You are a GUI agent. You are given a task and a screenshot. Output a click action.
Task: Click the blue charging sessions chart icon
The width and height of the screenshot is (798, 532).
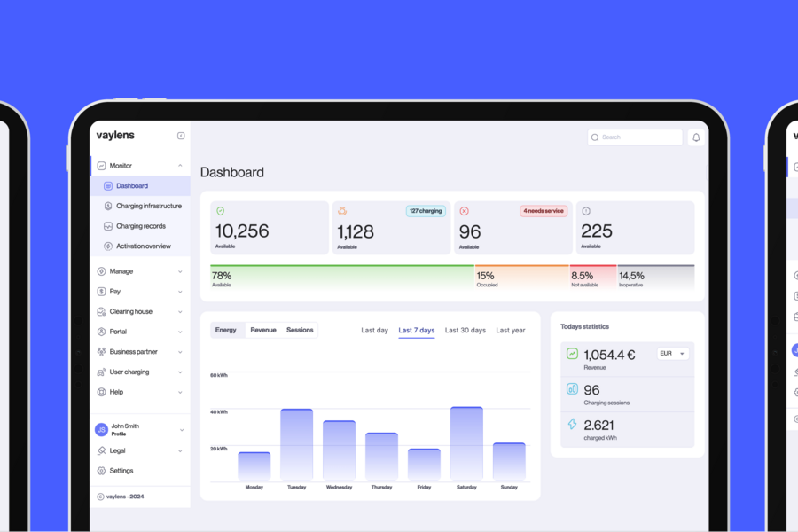pos(572,389)
